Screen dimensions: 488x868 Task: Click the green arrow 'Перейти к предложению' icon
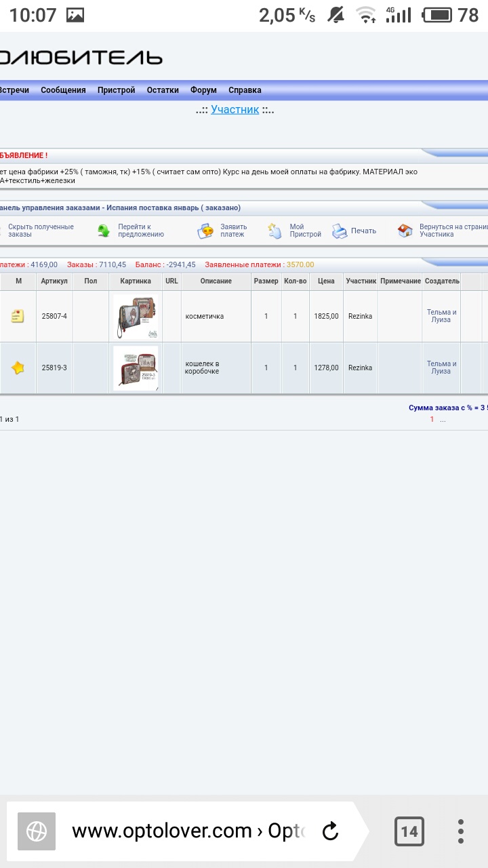point(104,231)
